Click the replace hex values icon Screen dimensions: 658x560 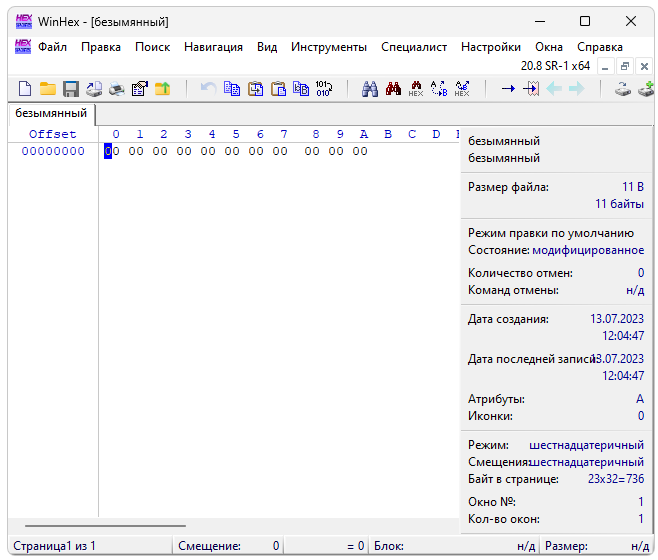[462, 89]
